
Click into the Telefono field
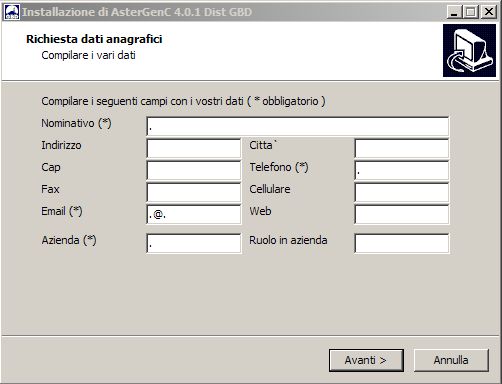402,170
